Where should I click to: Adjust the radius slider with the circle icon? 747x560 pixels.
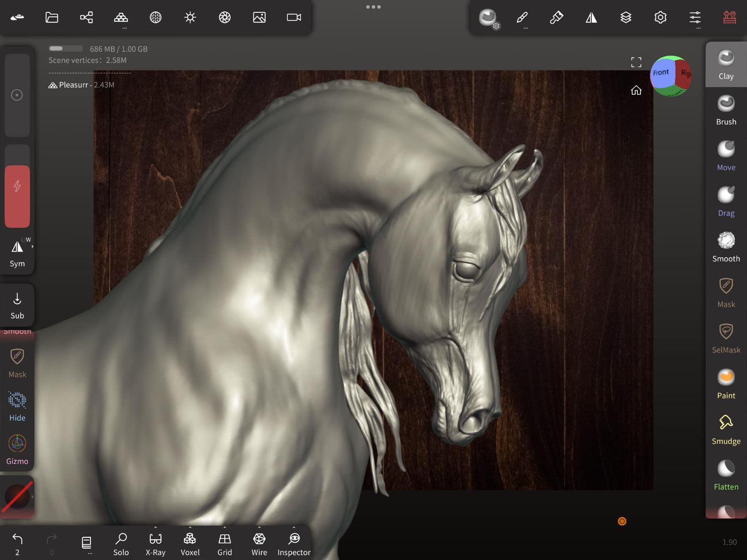coord(17,95)
